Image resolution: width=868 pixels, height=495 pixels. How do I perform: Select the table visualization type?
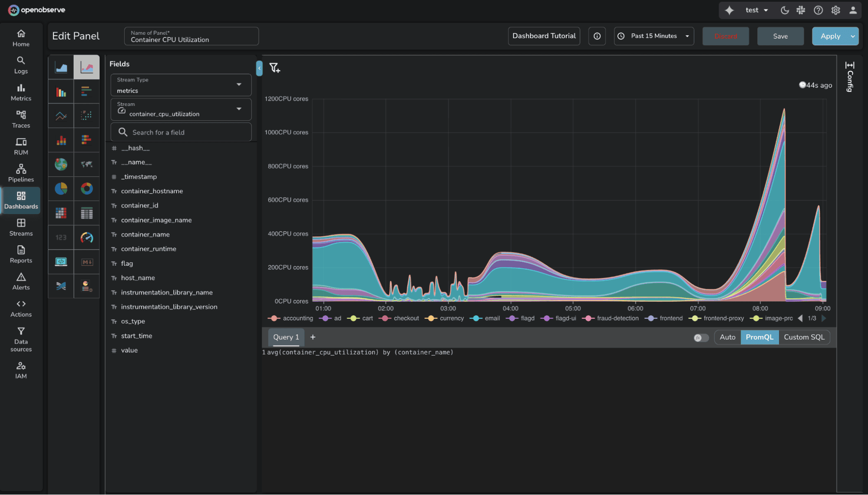click(x=87, y=213)
